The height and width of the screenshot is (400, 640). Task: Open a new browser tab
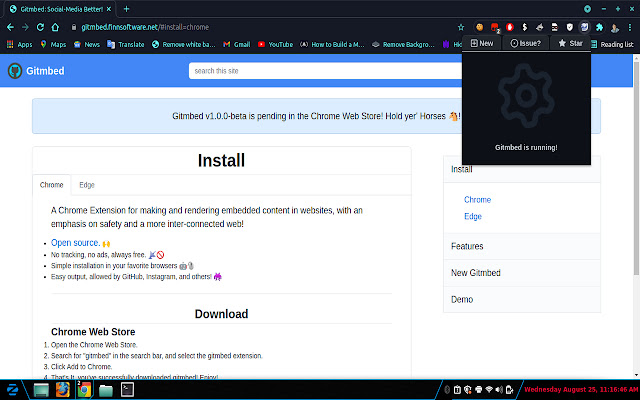click(126, 9)
